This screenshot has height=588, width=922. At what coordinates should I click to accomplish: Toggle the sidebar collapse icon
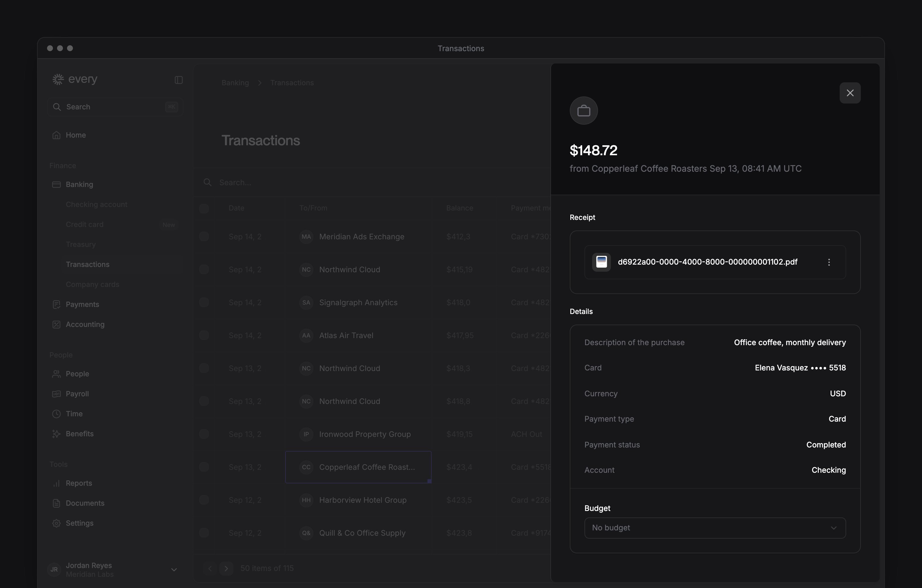178,80
